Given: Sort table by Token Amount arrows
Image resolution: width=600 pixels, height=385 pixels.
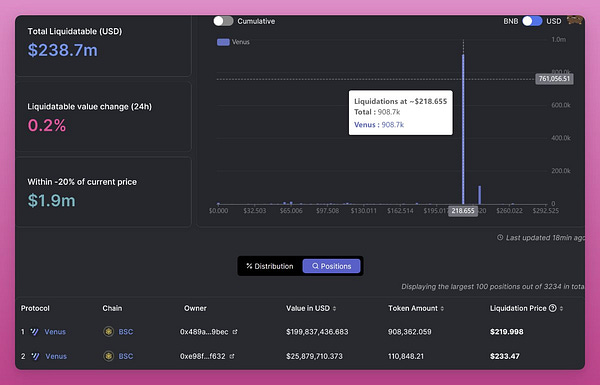Looking at the screenshot, I should (x=442, y=308).
